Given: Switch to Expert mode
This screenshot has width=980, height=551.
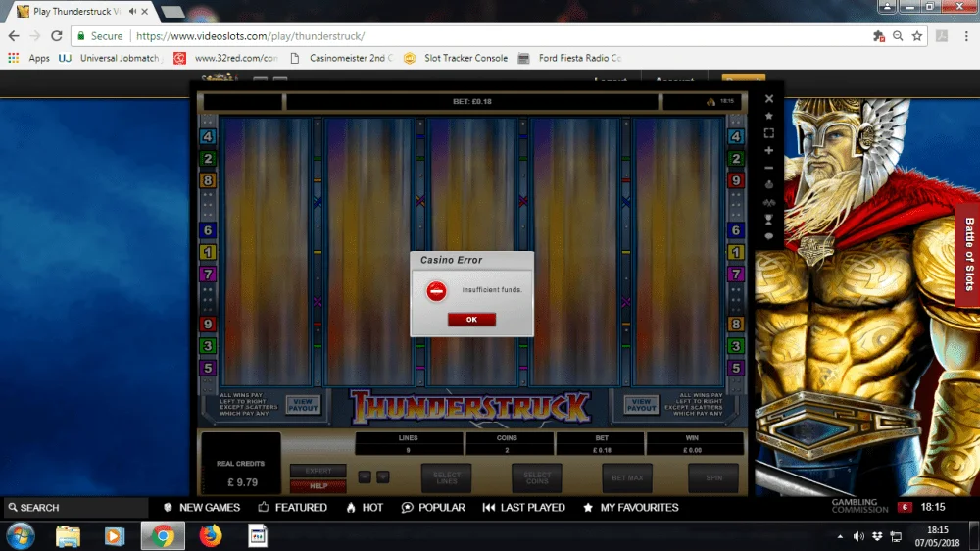Looking at the screenshot, I should point(318,471).
